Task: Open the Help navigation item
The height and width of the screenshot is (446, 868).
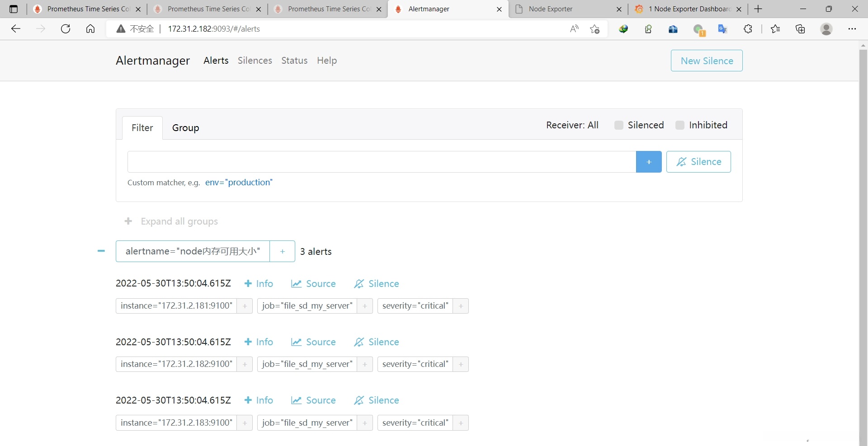Action: [327, 61]
